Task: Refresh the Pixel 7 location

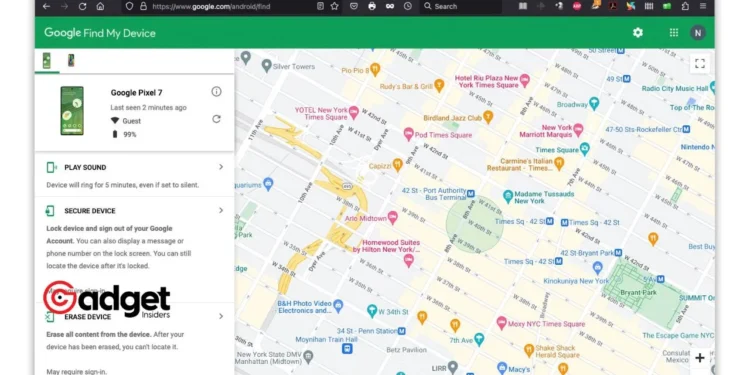Action: click(217, 119)
